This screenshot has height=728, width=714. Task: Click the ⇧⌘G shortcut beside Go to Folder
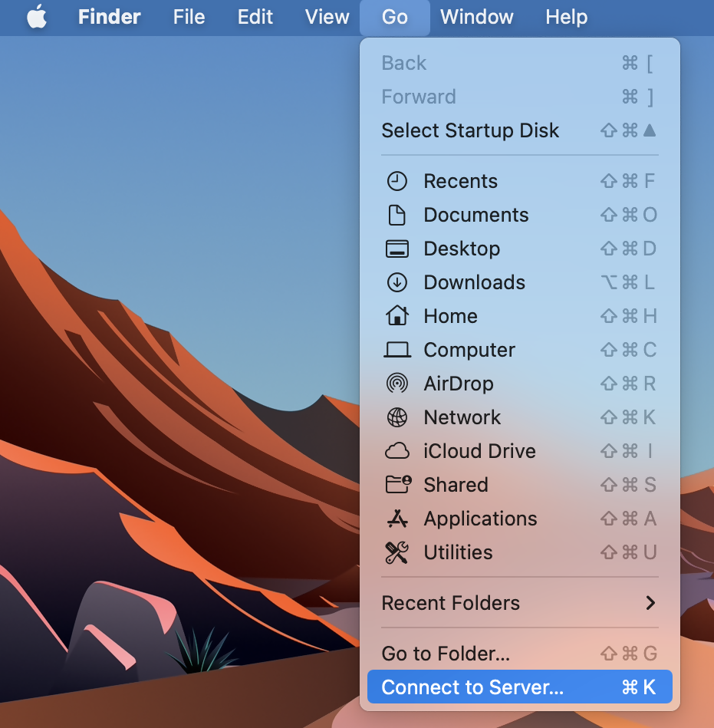[x=629, y=654]
